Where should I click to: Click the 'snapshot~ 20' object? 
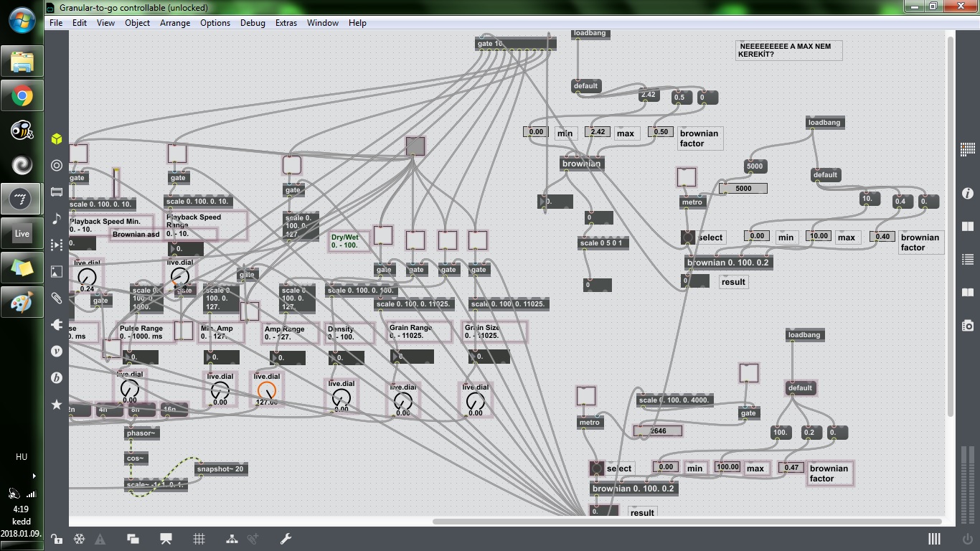click(221, 469)
